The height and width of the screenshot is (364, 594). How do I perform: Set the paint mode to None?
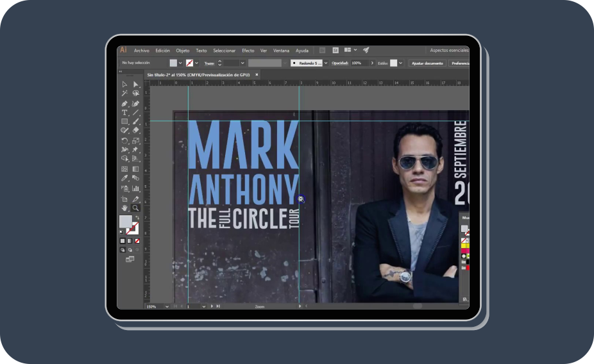click(x=137, y=241)
